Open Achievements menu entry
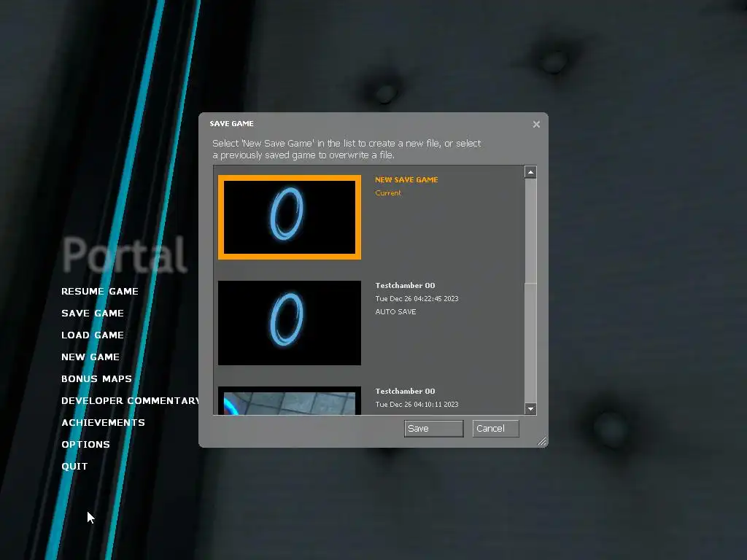This screenshot has height=560, width=747. (103, 422)
